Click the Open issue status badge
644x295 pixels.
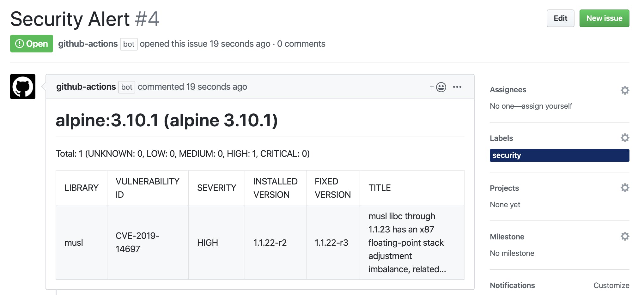tap(32, 44)
